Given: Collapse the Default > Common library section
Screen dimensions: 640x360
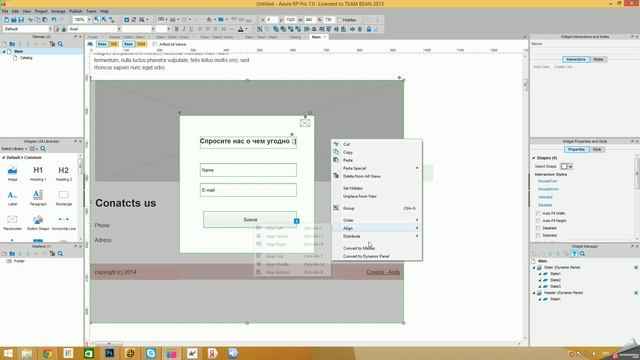Looking at the screenshot, I should tap(4, 158).
